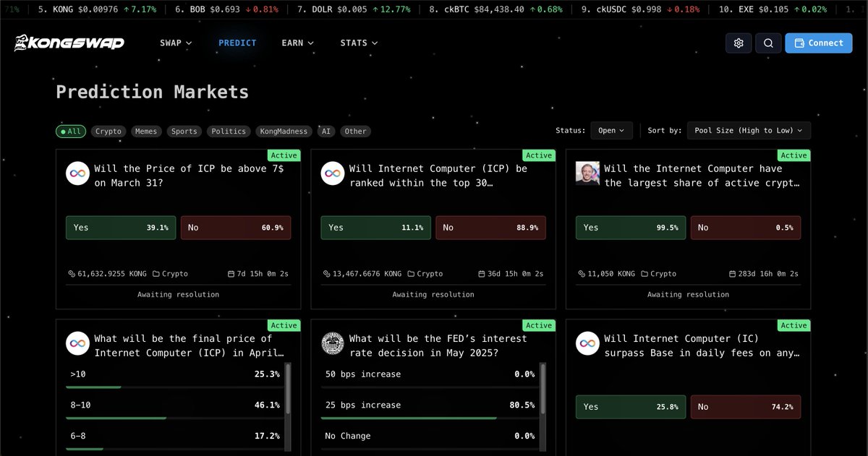The width and height of the screenshot is (868, 456).
Task: Filter markets by AI category
Action: (326, 132)
